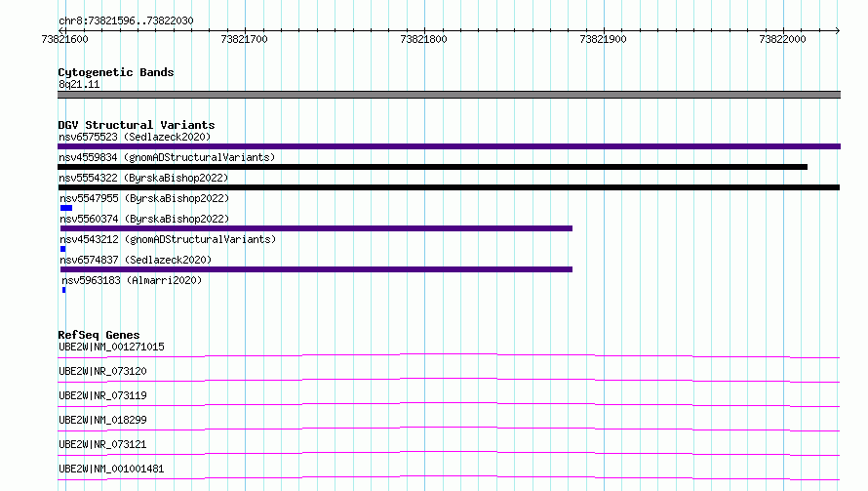Image resolution: width=868 pixels, height=491 pixels.
Task: Open the RefSeq Genes track title
Action: pos(99,335)
